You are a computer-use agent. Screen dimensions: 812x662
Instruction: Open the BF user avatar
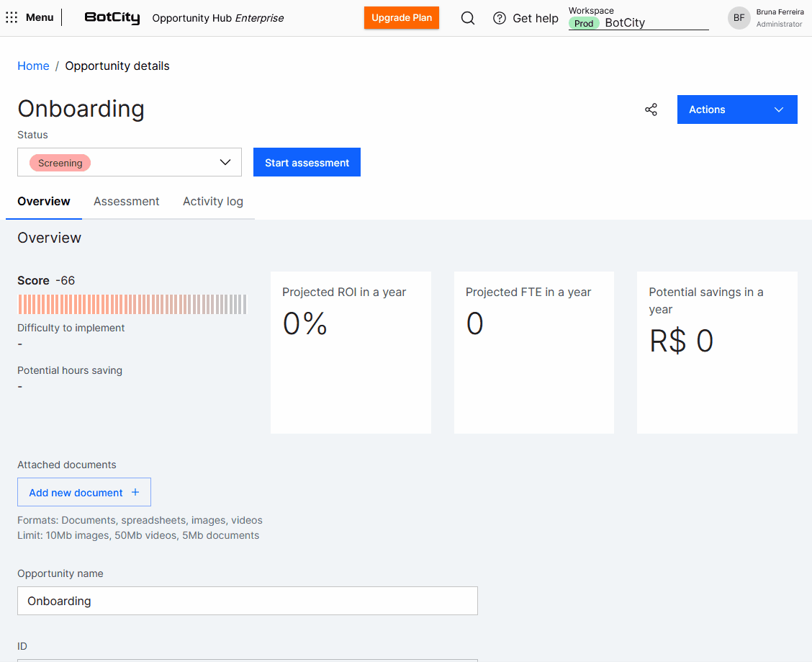tap(739, 18)
